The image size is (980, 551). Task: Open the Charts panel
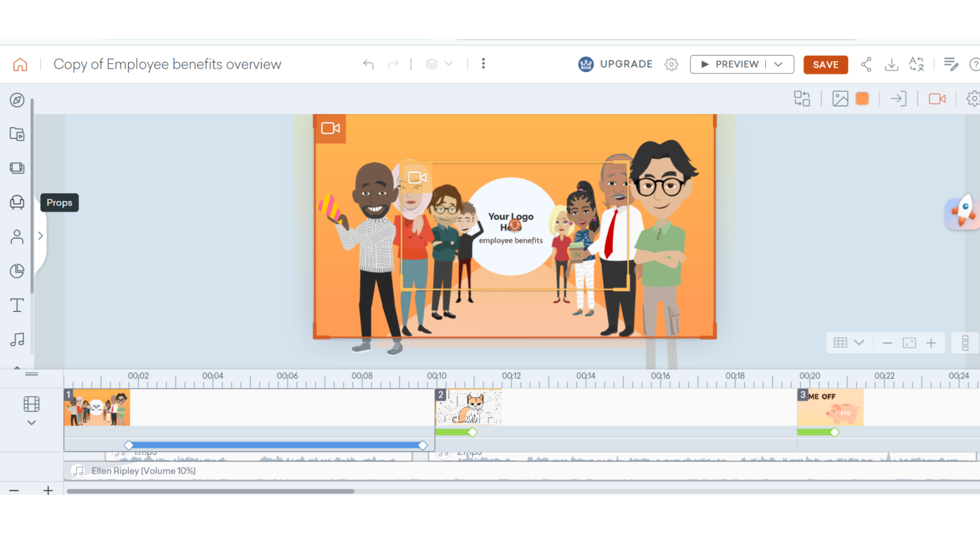click(x=17, y=270)
